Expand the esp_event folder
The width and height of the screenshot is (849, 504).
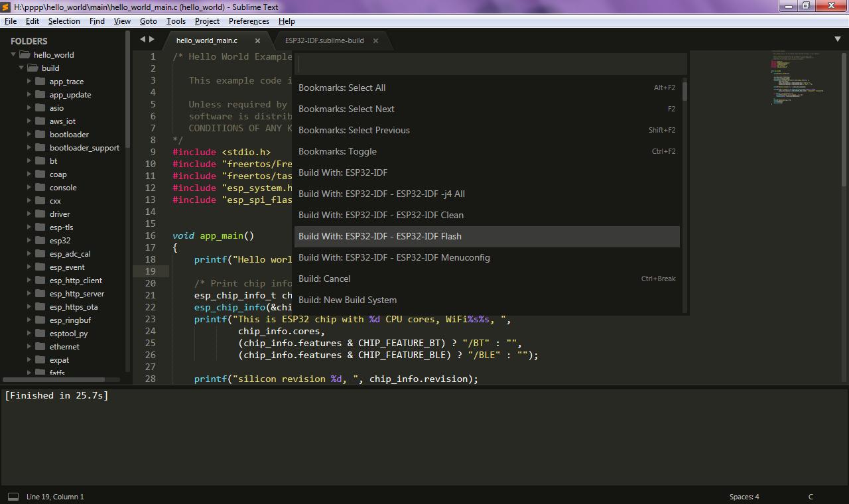[x=29, y=267]
